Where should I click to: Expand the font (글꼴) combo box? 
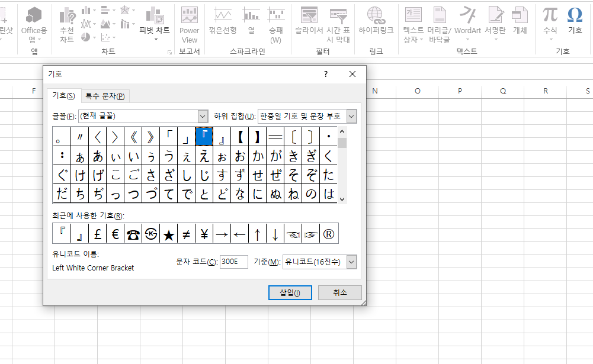point(203,117)
